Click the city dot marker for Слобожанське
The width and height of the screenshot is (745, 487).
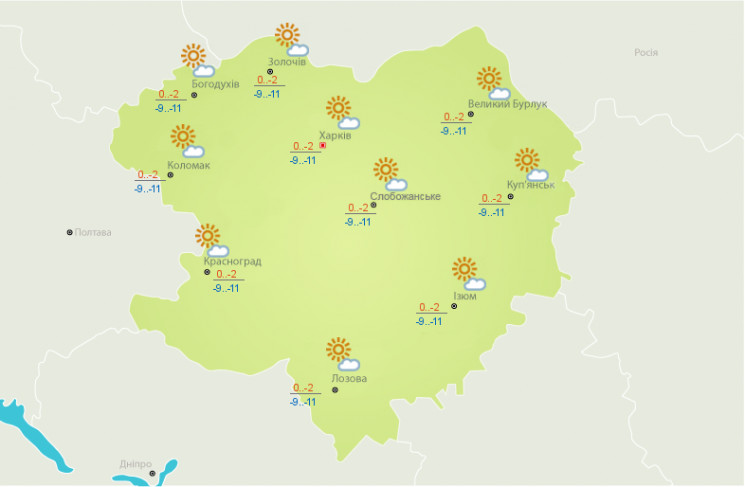point(373,205)
